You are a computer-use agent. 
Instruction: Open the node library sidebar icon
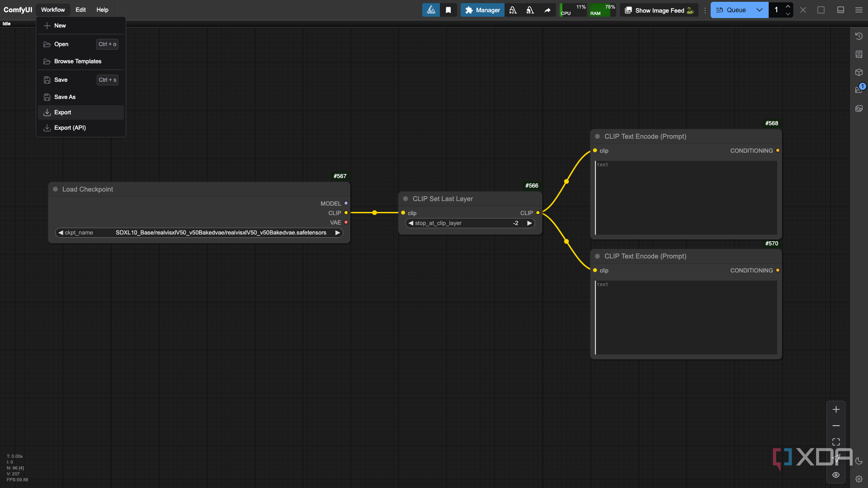(x=859, y=54)
